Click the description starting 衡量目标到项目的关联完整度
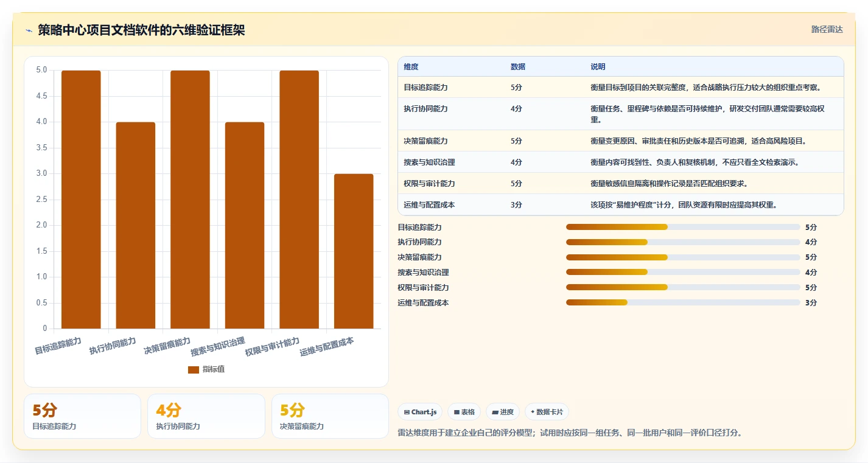This screenshot has width=868, height=463. click(706, 88)
